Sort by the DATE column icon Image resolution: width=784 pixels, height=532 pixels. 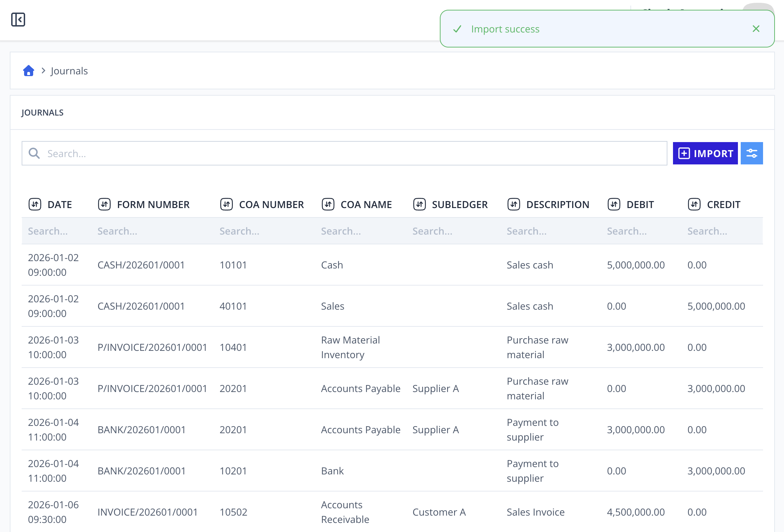35,204
